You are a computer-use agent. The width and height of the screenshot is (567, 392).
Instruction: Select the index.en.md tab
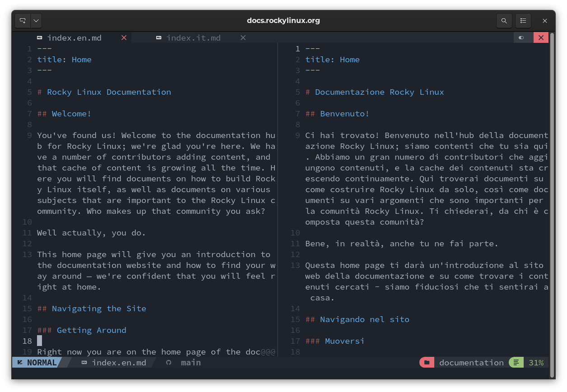pyautogui.click(x=75, y=37)
